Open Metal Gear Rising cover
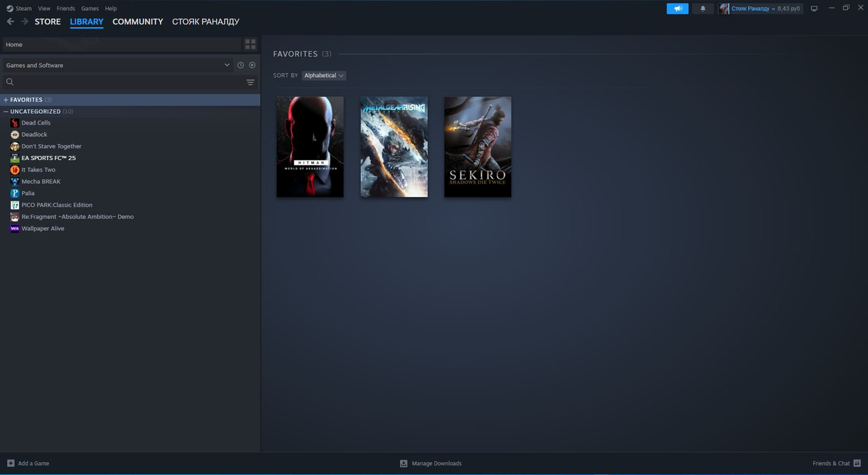 pyautogui.click(x=394, y=147)
